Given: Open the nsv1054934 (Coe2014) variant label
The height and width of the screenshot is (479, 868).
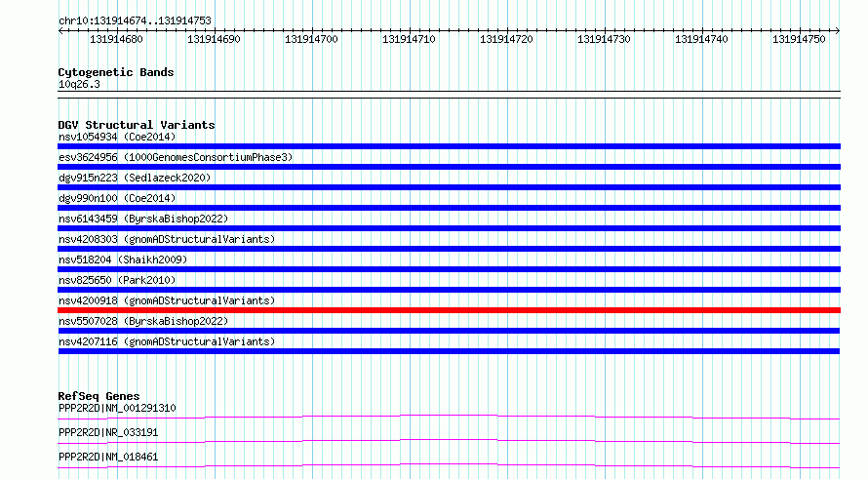Looking at the screenshot, I should [x=117, y=137].
